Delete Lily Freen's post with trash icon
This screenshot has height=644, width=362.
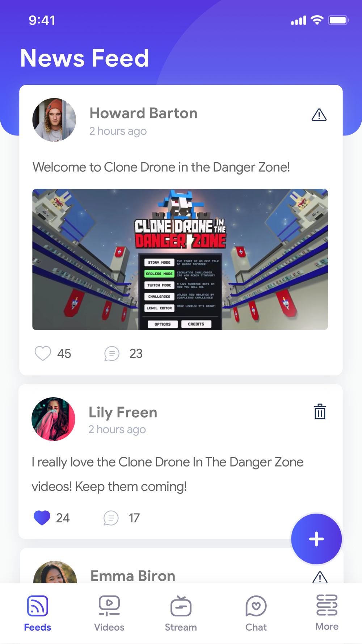click(x=320, y=411)
